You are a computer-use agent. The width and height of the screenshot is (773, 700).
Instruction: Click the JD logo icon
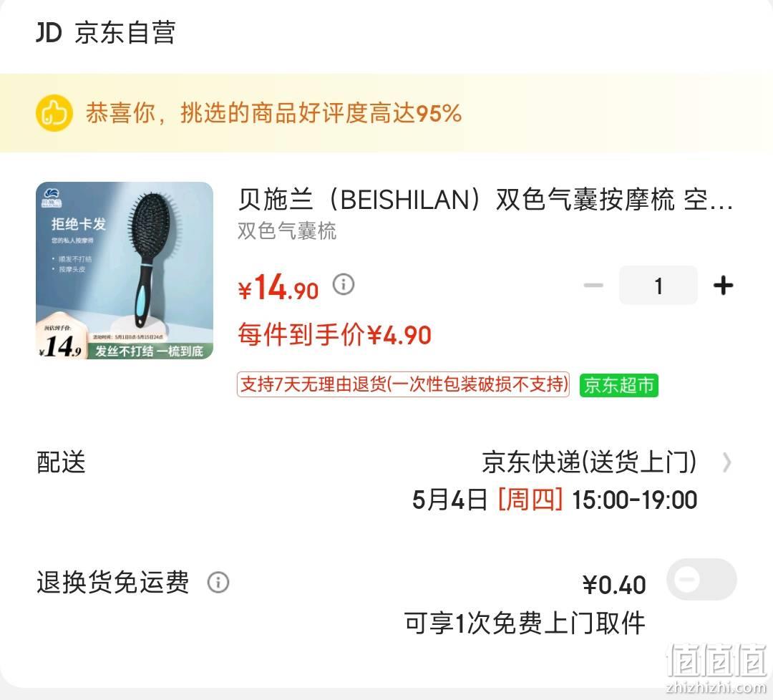pyautogui.click(x=49, y=32)
